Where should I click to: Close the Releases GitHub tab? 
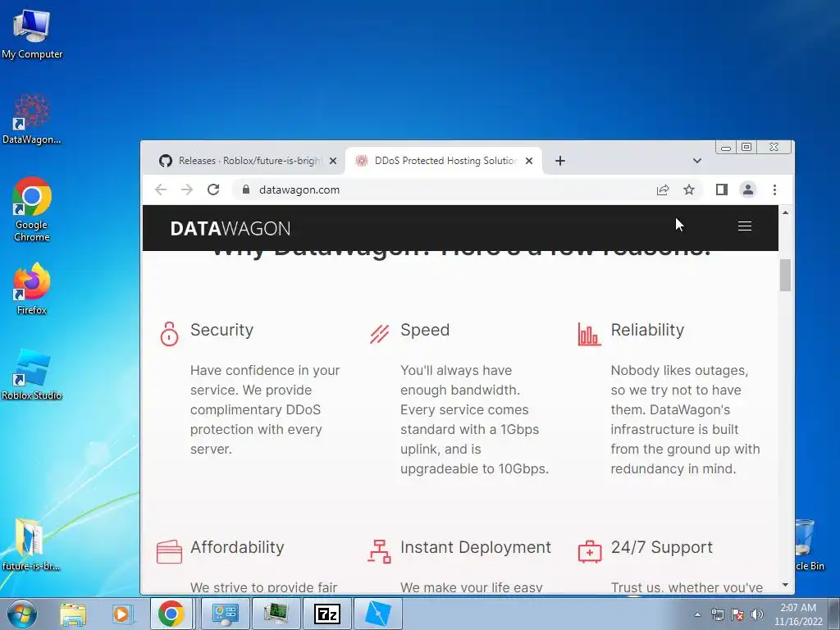pyautogui.click(x=333, y=161)
